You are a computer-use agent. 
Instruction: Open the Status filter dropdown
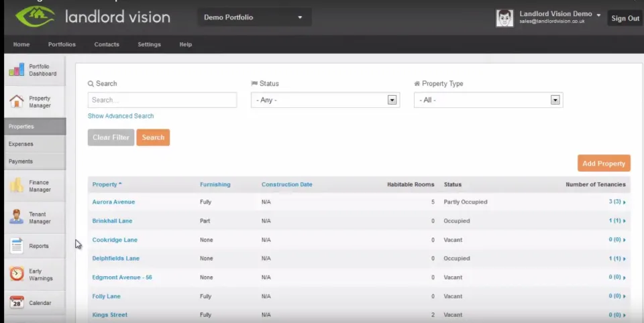[x=325, y=100]
